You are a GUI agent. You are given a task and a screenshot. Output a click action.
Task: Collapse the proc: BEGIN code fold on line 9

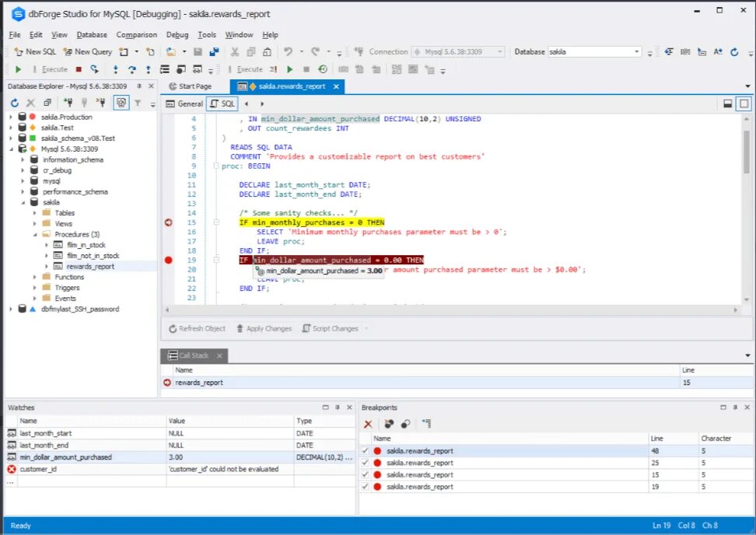pyautogui.click(x=216, y=166)
